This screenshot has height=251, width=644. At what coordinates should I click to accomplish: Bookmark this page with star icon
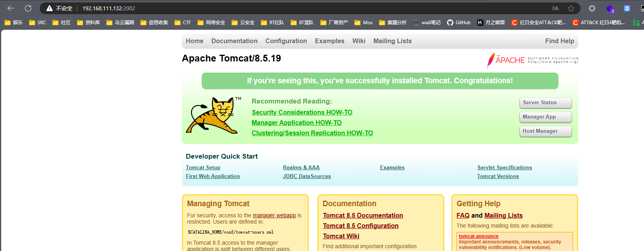(571, 8)
